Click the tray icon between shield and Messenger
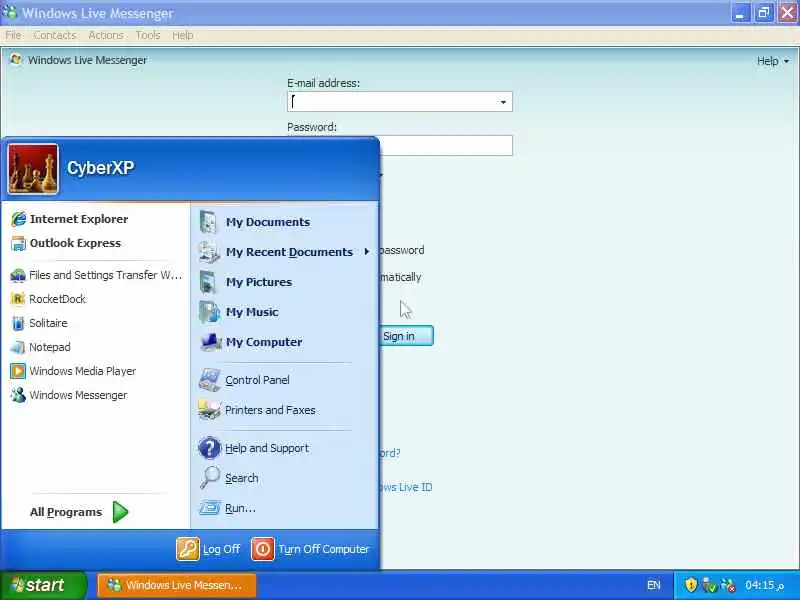Viewport: 800px width, 600px height. (709, 585)
